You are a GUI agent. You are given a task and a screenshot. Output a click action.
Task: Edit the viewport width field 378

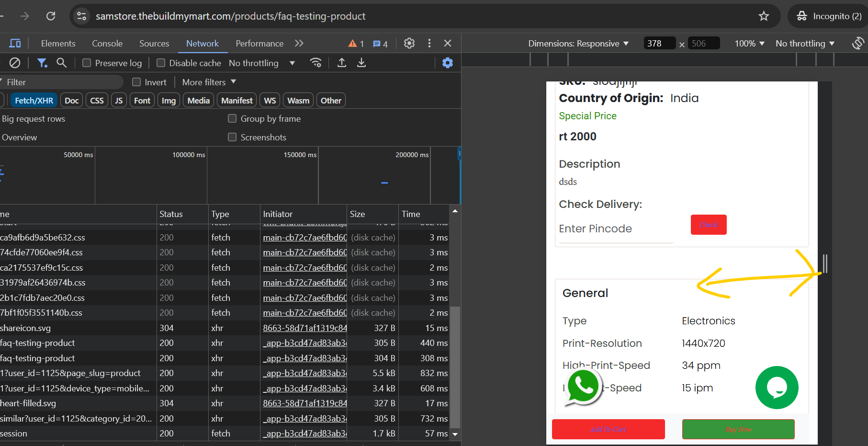click(659, 44)
